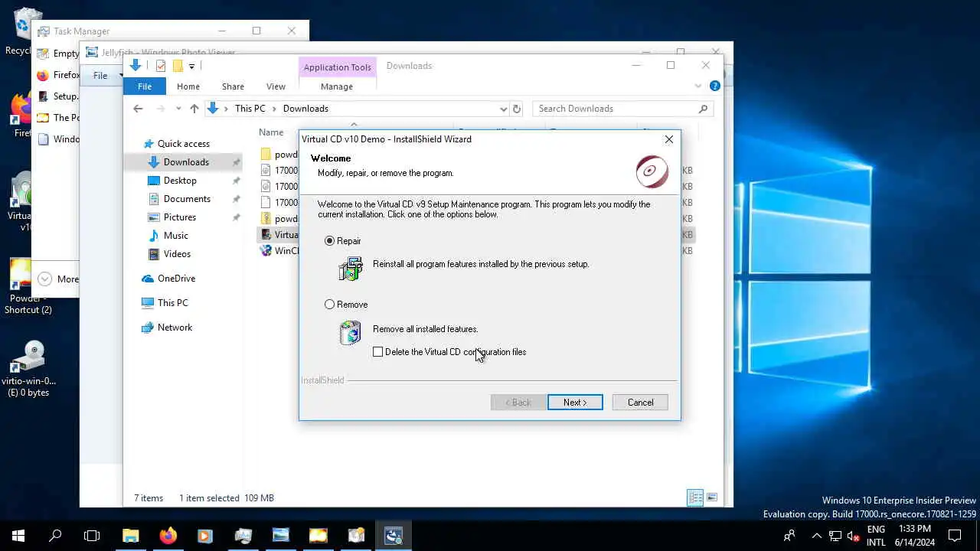Refresh the Downloads folder
This screenshot has height=551, width=980.
pos(517,109)
